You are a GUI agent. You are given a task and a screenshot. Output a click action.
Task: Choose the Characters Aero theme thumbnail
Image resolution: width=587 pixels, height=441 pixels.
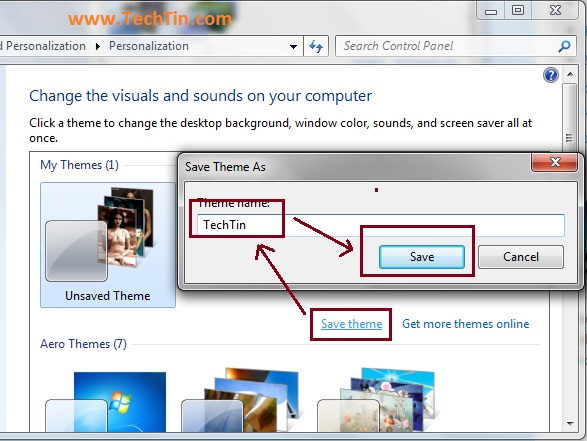click(376, 400)
